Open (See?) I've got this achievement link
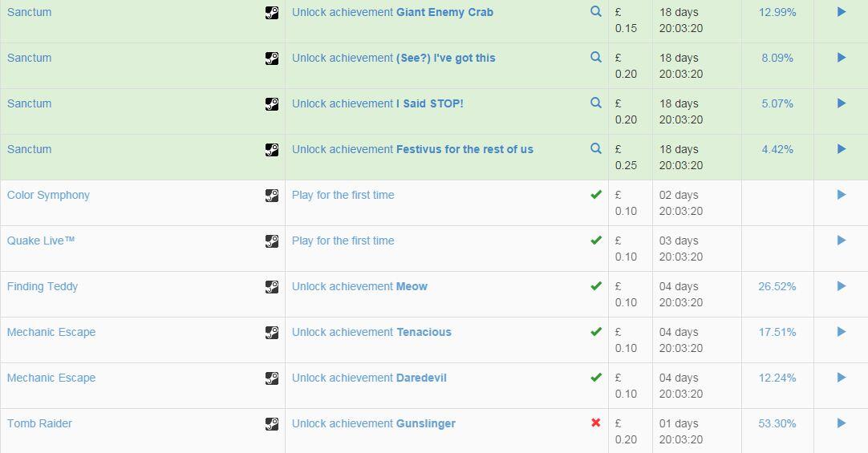The image size is (868, 453). click(x=394, y=58)
